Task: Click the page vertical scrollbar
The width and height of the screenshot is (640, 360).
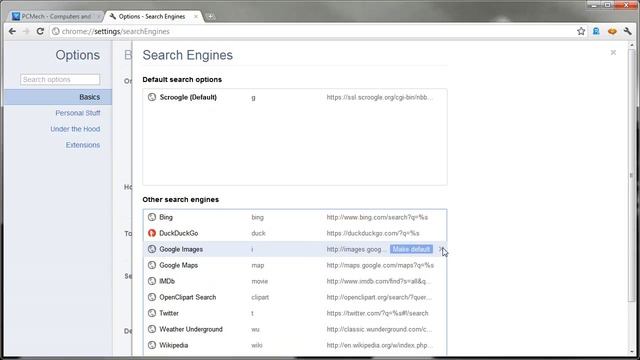Action: [x=632, y=176]
